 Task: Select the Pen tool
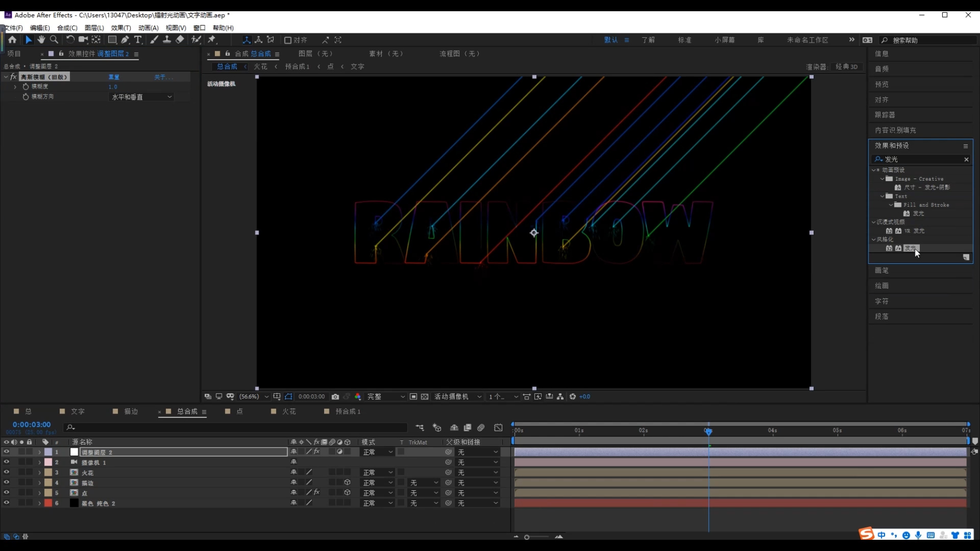125,40
